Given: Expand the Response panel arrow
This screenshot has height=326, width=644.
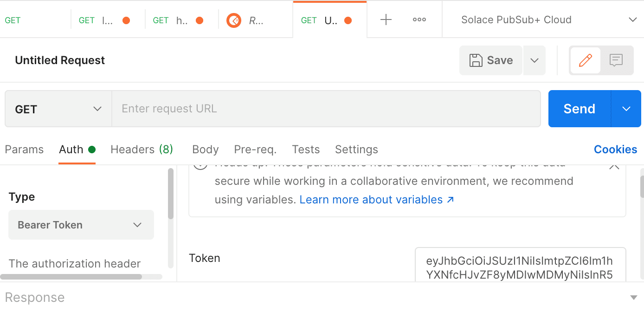Looking at the screenshot, I should coord(634,298).
